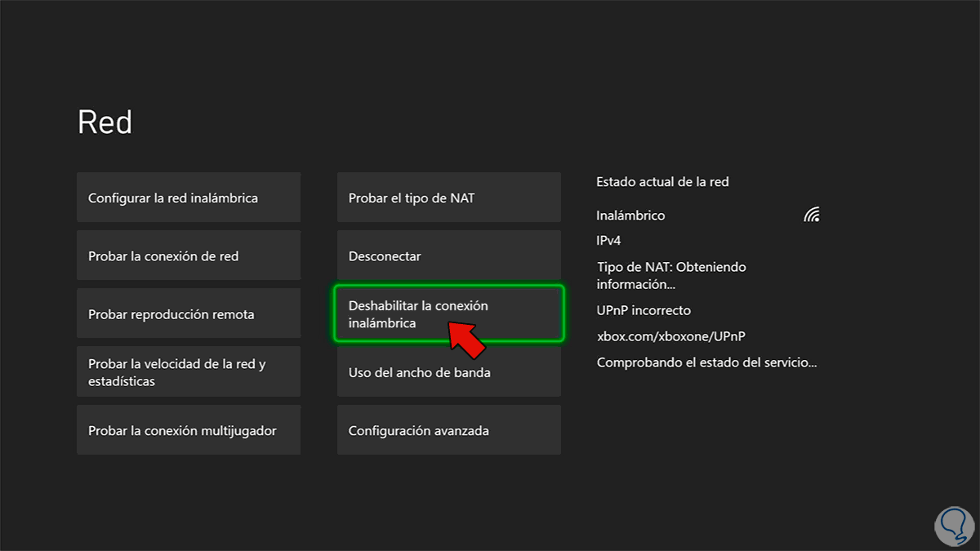Click the red arrow pointer graphic
Viewport: 980px width, 551px height.
pyautogui.click(x=465, y=337)
